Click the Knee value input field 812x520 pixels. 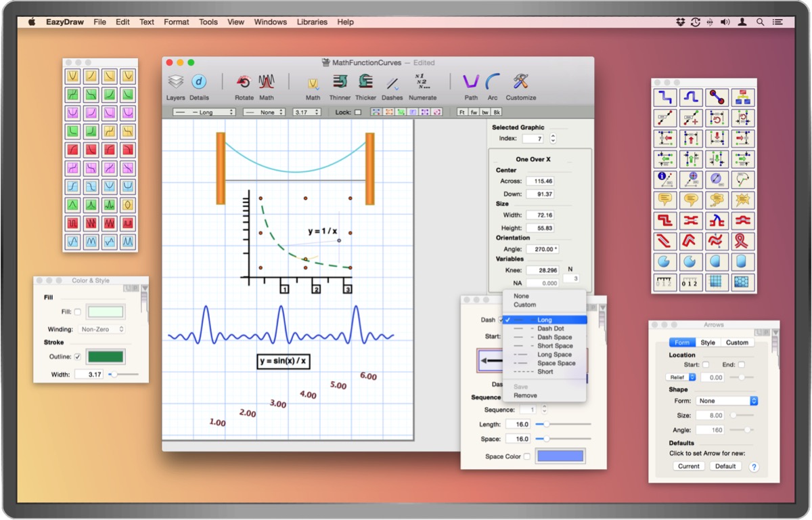coord(542,270)
